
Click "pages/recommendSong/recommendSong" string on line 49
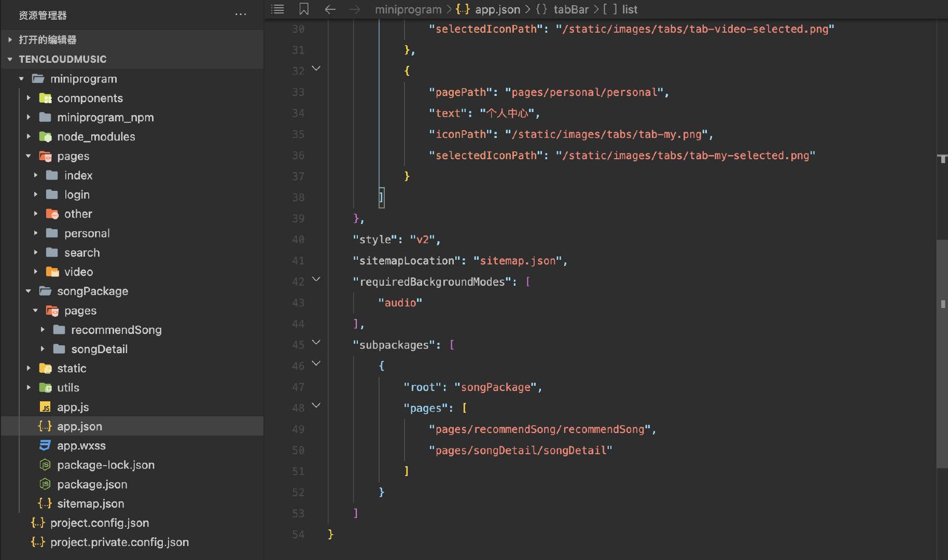click(x=540, y=429)
